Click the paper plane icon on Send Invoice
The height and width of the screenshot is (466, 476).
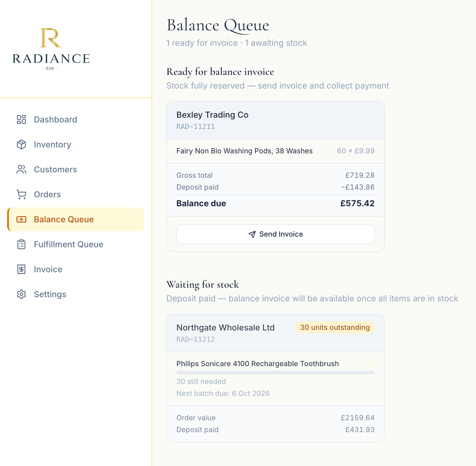click(252, 234)
